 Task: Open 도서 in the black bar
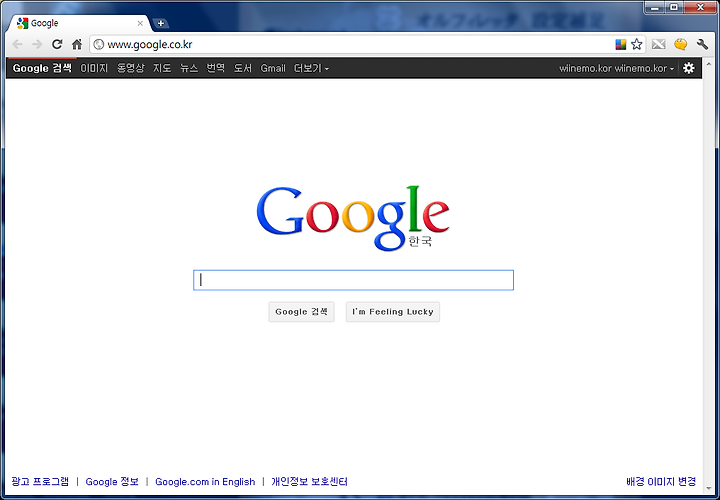pyautogui.click(x=243, y=68)
